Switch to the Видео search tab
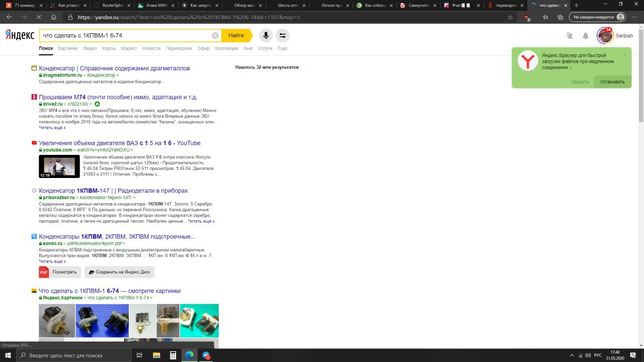This screenshot has width=644, height=362. [90, 48]
